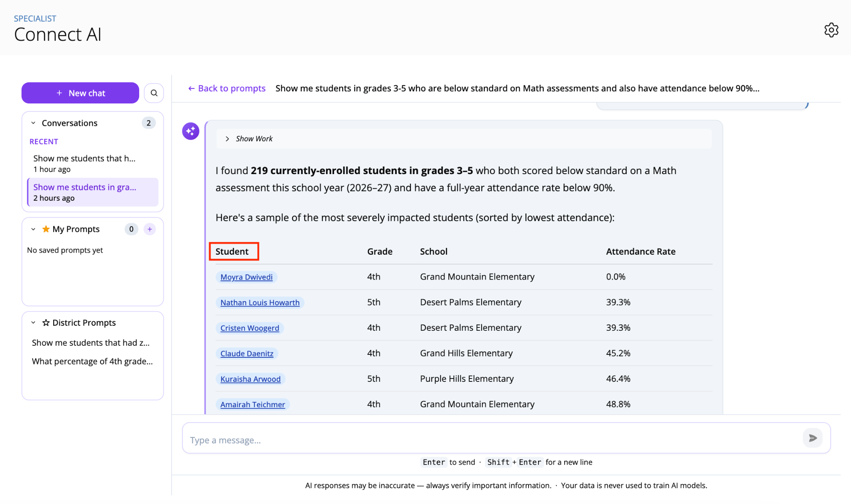Start a New chat
Screen dimensions: 851x504
80,93
